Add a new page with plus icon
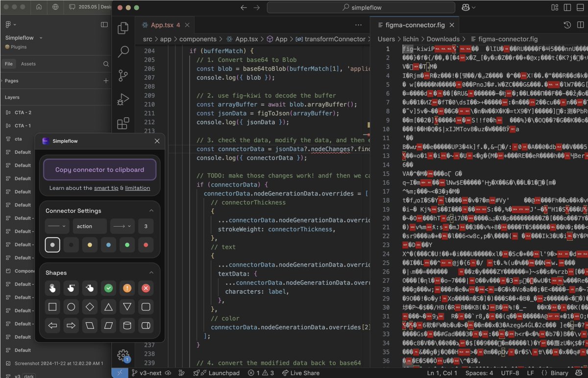Image resolution: width=588 pixels, height=378 pixels. (x=106, y=81)
